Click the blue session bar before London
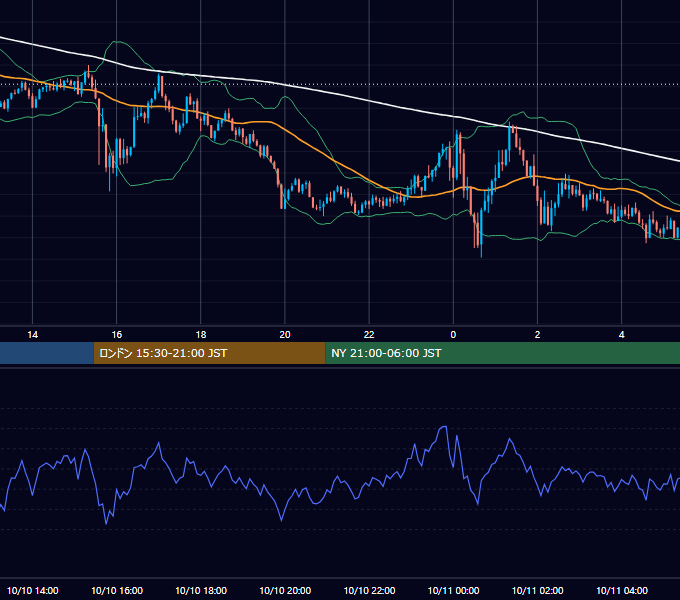This screenshot has width=680, height=600. 47,353
